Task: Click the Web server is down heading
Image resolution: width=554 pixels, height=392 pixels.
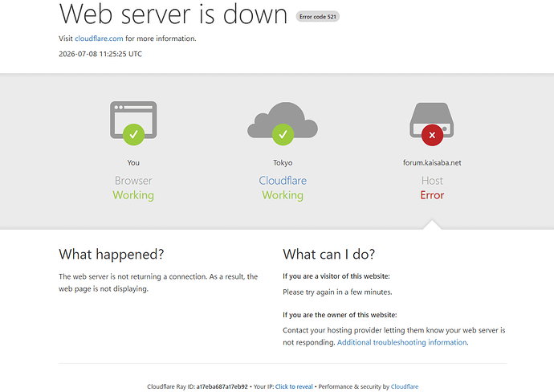Action: 173,14
